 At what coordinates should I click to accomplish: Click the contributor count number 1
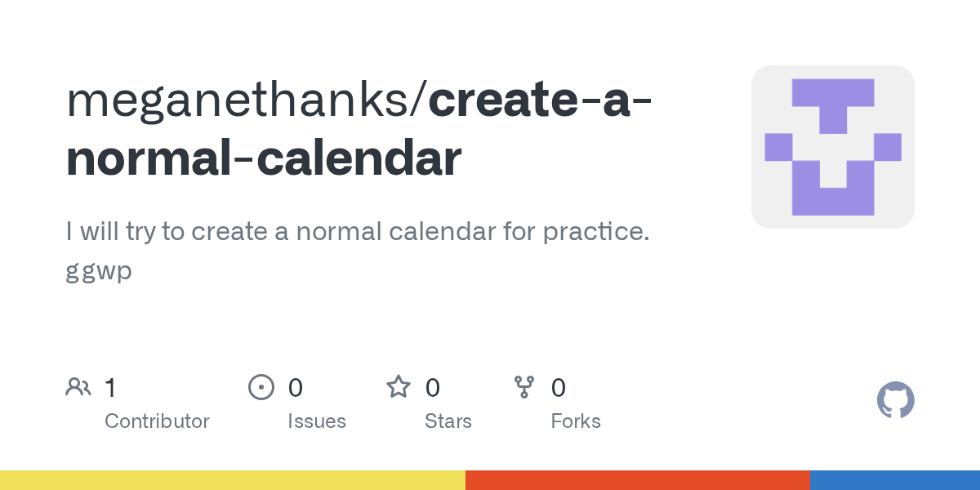[x=110, y=387]
